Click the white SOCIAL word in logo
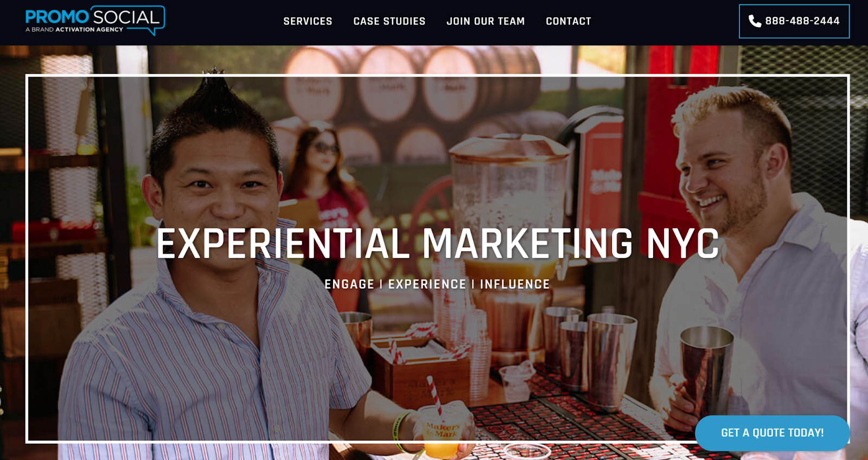The image size is (868, 460). click(x=126, y=17)
